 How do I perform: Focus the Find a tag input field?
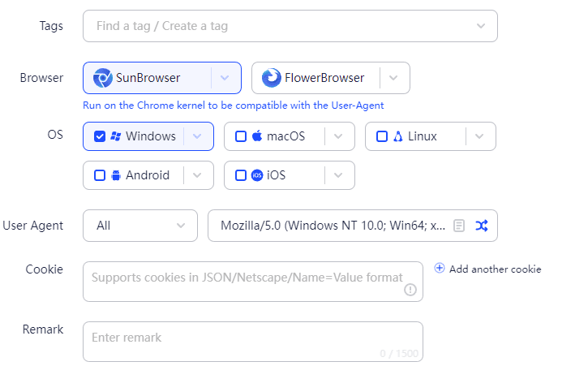pyautogui.click(x=290, y=26)
